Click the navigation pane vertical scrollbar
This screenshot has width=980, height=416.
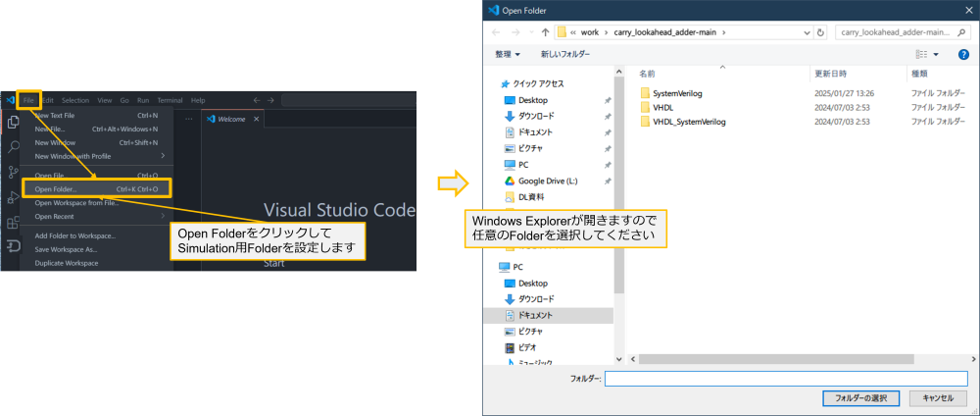point(618,187)
